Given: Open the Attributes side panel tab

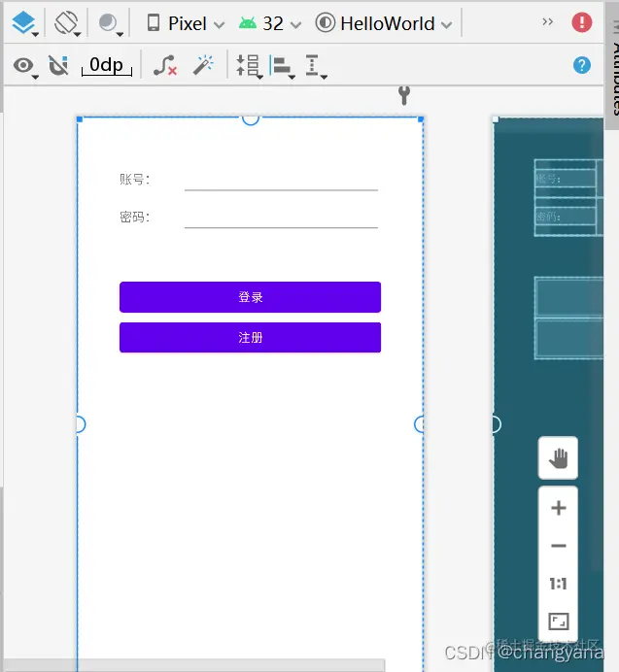Looking at the screenshot, I should click(x=613, y=64).
